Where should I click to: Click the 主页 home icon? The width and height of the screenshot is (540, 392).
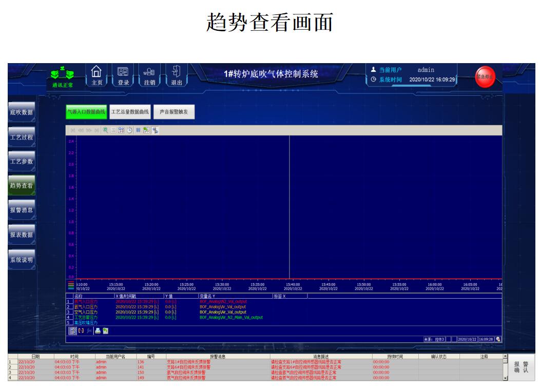pos(97,75)
